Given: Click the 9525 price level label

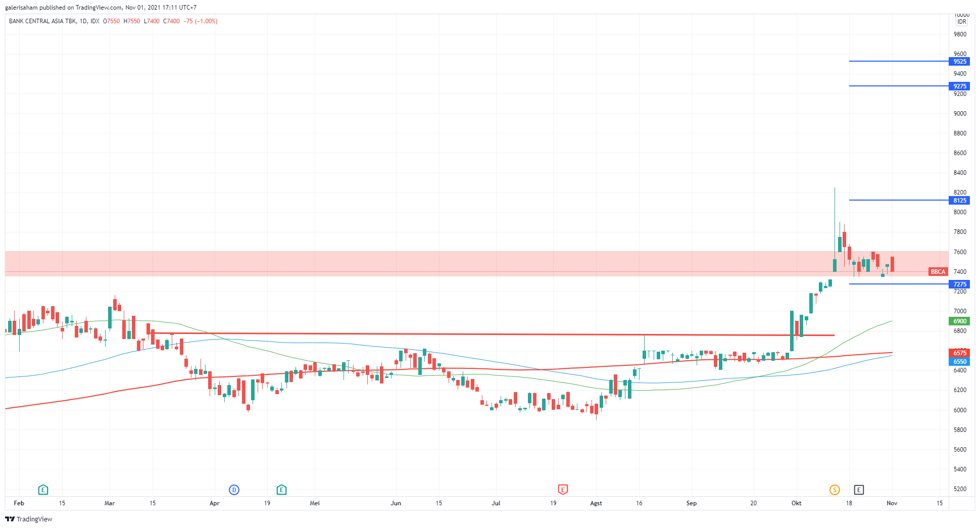Looking at the screenshot, I should tap(960, 62).
